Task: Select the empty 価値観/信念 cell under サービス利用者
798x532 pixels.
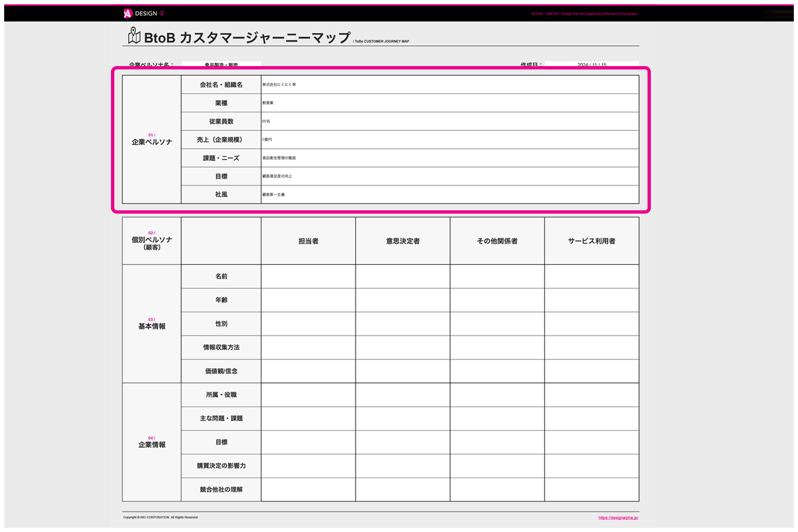Action: (592, 371)
